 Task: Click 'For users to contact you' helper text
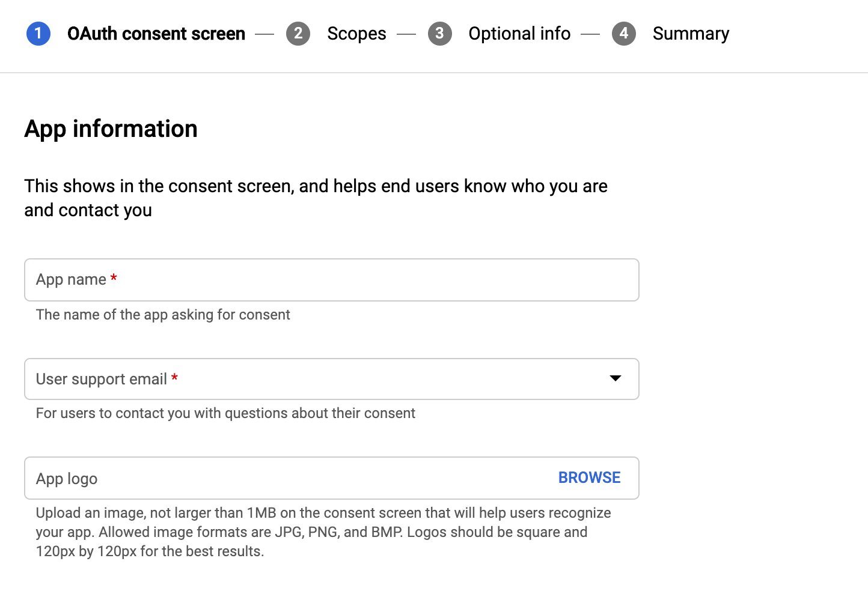pyautogui.click(x=225, y=413)
